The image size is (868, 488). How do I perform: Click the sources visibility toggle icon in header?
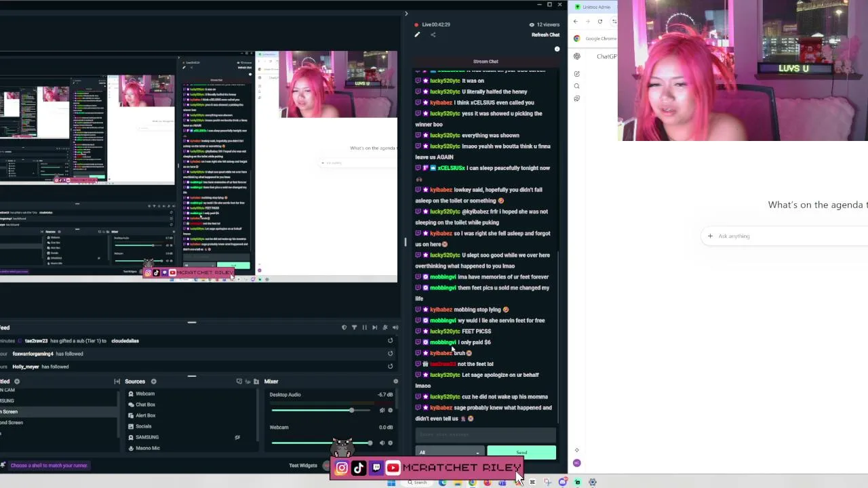tap(248, 382)
